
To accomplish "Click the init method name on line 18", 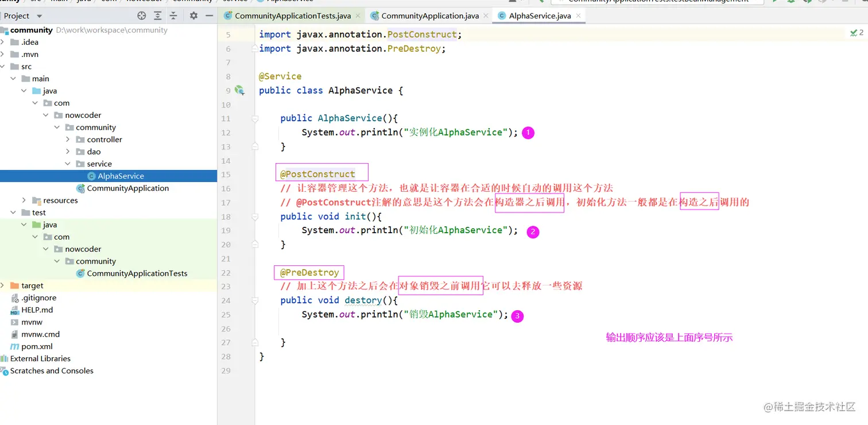I will [355, 217].
